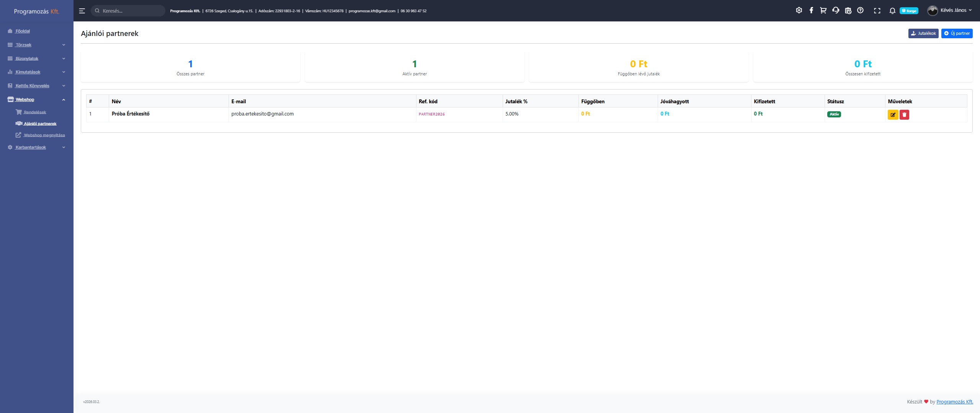
Task: Click the Kimutatások chart icon
Action: coord(10,72)
